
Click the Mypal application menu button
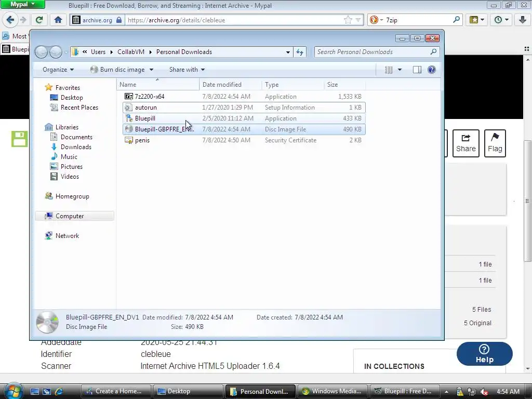pos(22,4)
